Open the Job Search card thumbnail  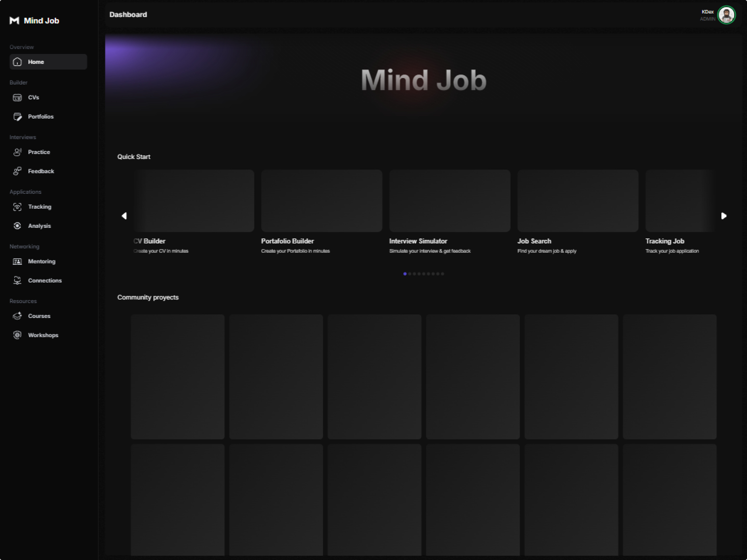(578, 201)
